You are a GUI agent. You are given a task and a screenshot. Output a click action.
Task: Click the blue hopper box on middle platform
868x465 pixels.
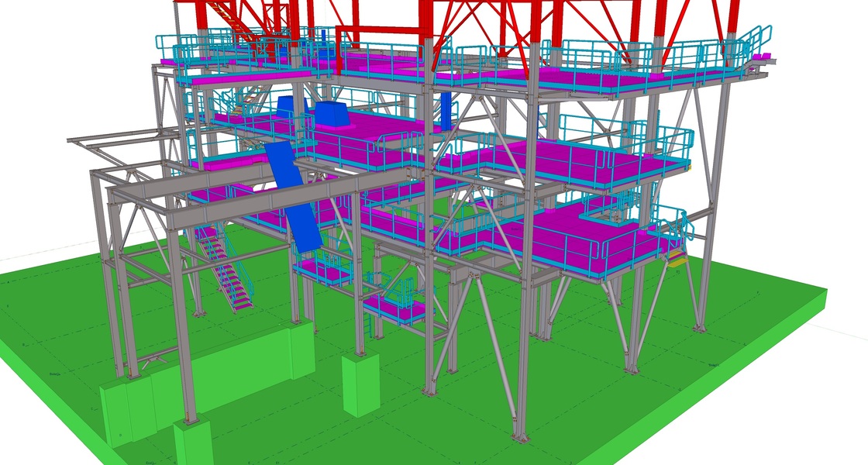[x=332, y=115]
